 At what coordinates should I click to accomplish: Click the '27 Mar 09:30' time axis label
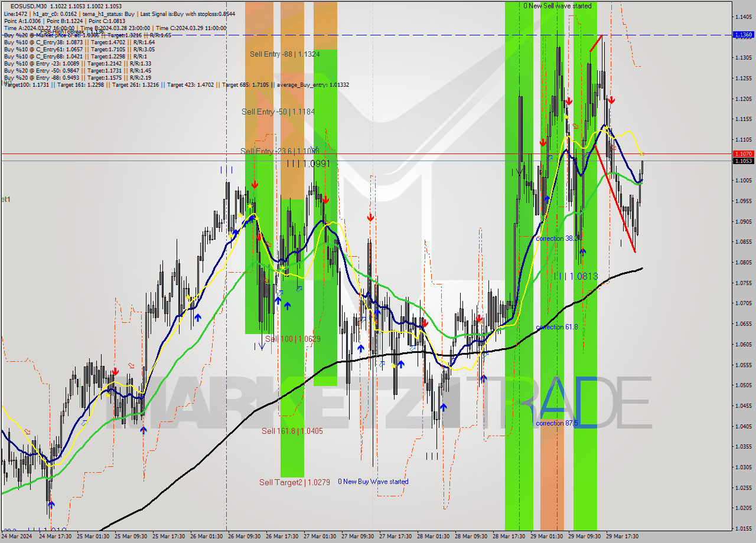point(359,537)
